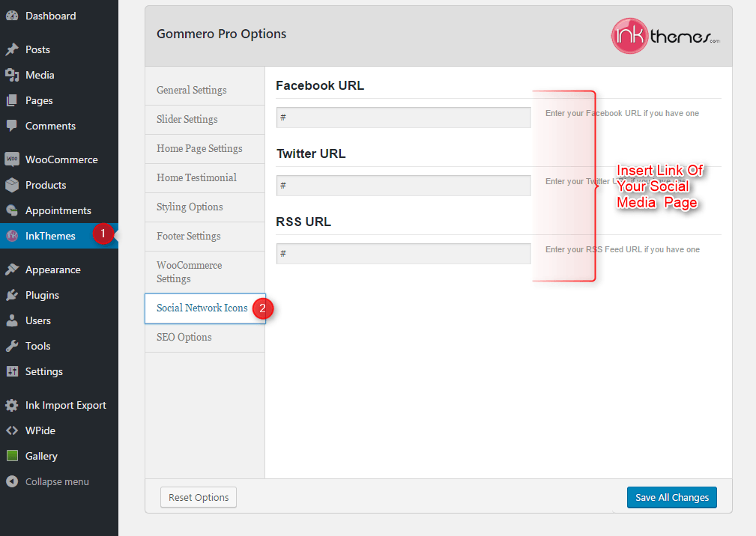The height and width of the screenshot is (536, 756).
Task: Click the Settings sliders icon
Action: point(12,372)
